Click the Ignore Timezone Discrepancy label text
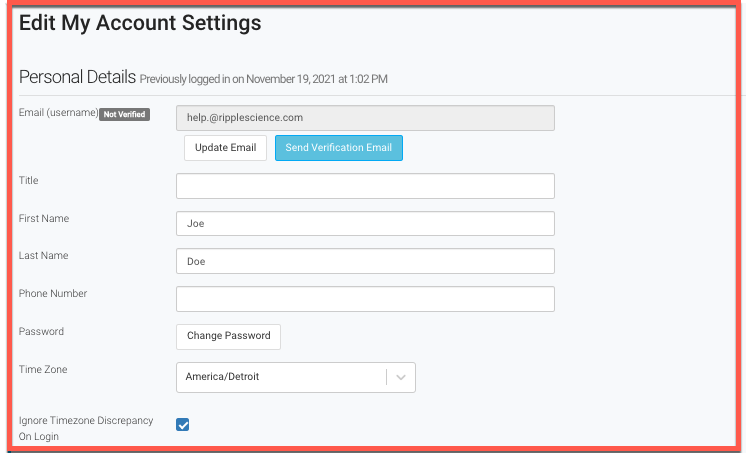 coord(86,428)
